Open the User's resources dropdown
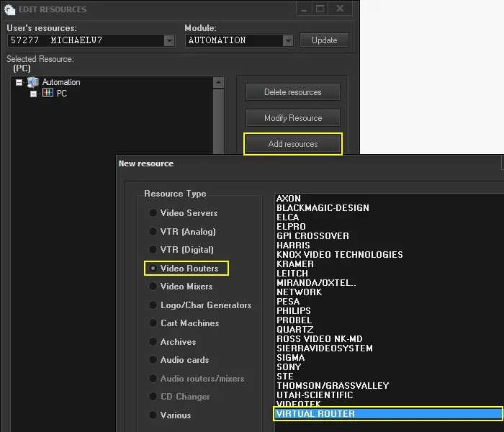 [x=169, y=40]
